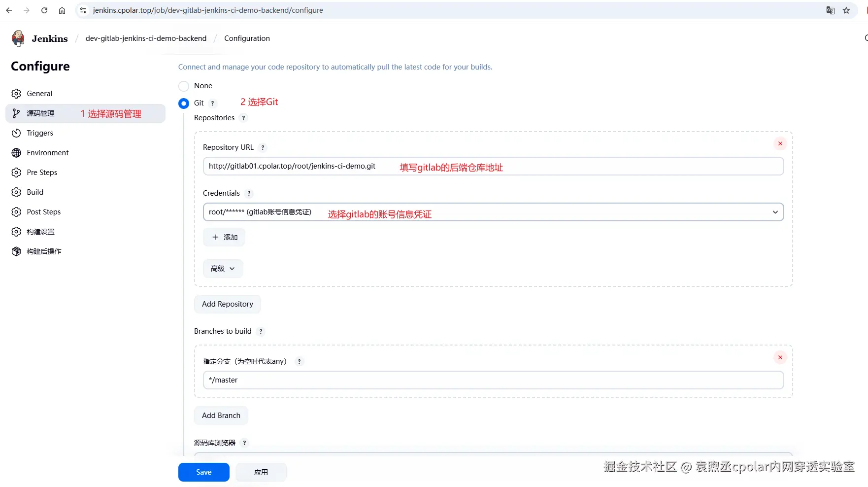Click the General gear icon in sidebar

16,94
